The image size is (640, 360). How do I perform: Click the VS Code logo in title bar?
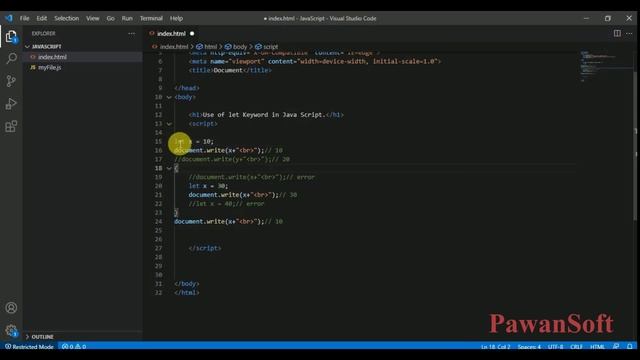click(9, 18)
